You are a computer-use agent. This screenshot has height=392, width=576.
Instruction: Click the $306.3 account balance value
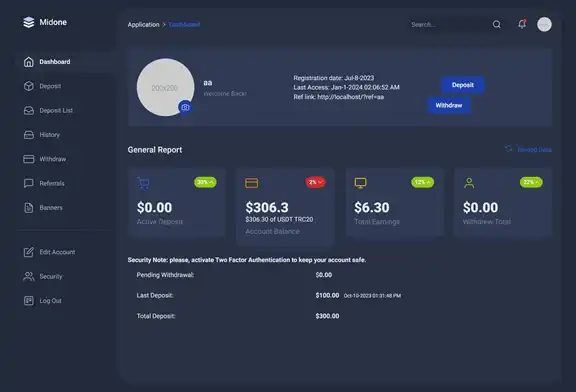pyautogui.click(x=267, y=208)
